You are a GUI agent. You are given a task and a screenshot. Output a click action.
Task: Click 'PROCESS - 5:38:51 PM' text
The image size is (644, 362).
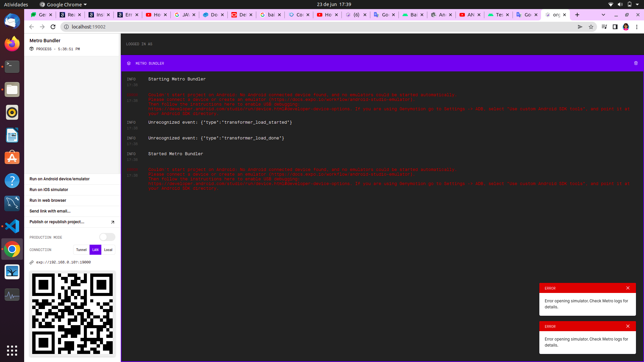click(58, 49)
